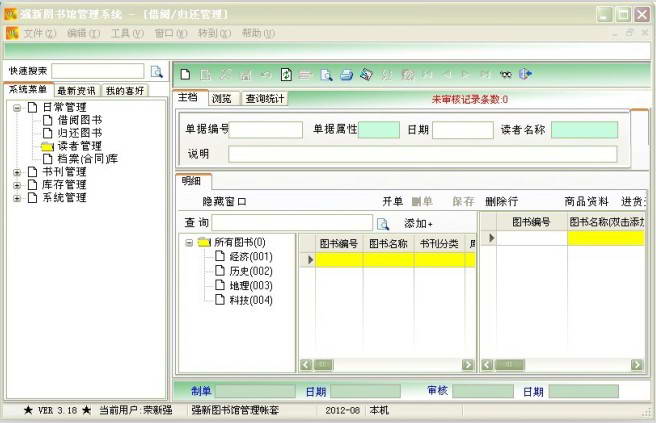Open 归还图书 in the tree
This screenshot has width=656, height=423.
click(x=79, y=133)
